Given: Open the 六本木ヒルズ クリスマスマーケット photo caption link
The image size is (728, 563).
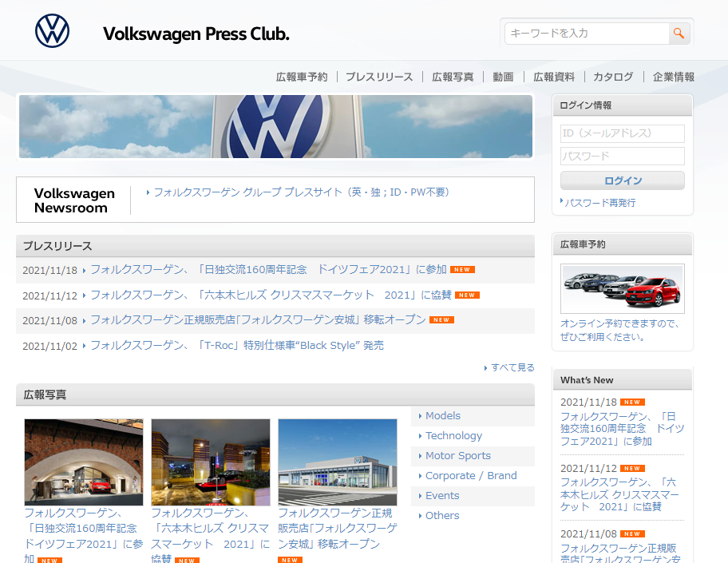Looking at the screenshot, I should coord(210,536).
